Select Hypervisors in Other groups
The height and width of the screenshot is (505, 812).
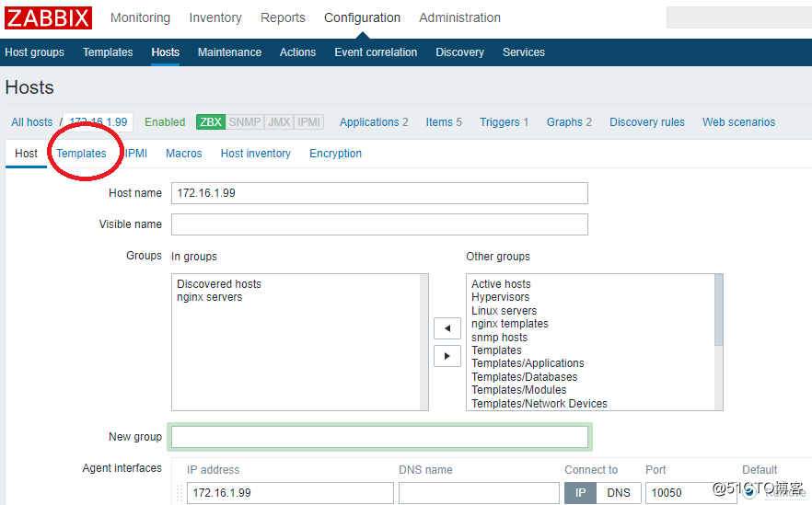(500, 297)
